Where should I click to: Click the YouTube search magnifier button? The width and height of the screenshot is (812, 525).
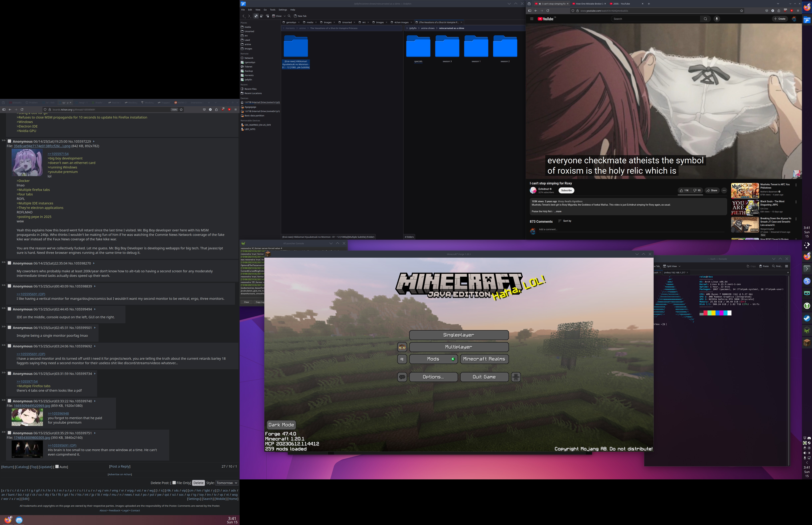(x=705, y=19)
